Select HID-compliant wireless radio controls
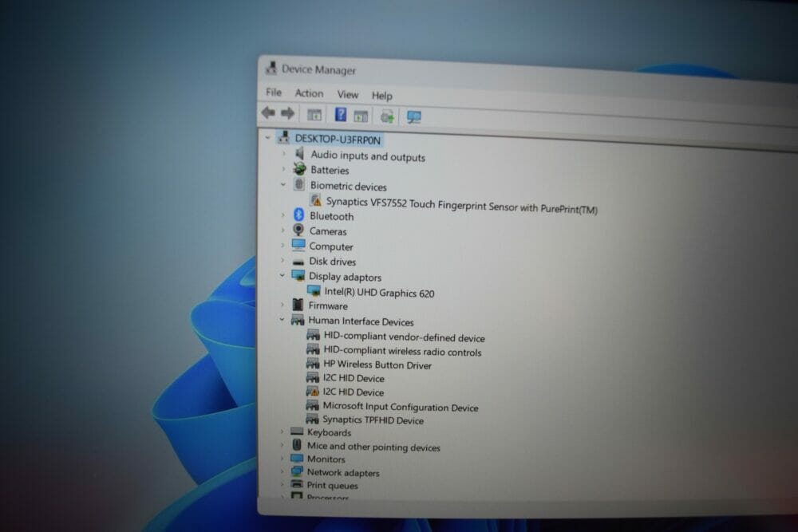798x532 pixels. pos(402,351)
